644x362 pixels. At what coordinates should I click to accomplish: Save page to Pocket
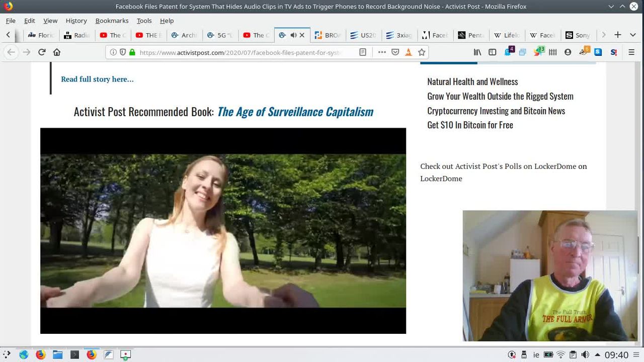pyautogui.click(x=395, y=52)
